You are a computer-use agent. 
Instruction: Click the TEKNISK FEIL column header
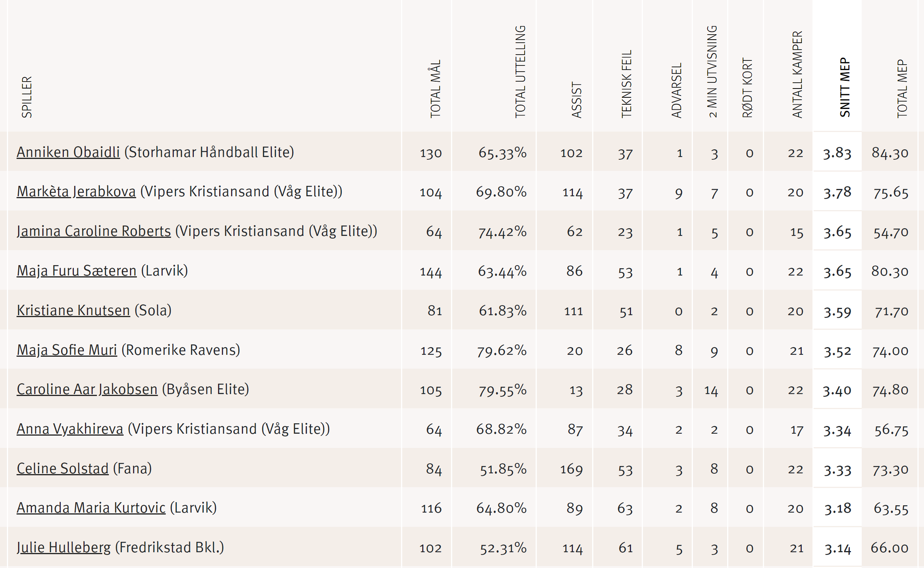coord(627,84)
